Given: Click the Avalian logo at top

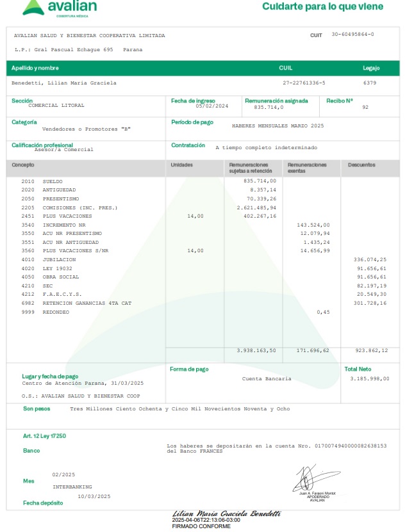Looking at the screenshot, I should click(60, 8).
